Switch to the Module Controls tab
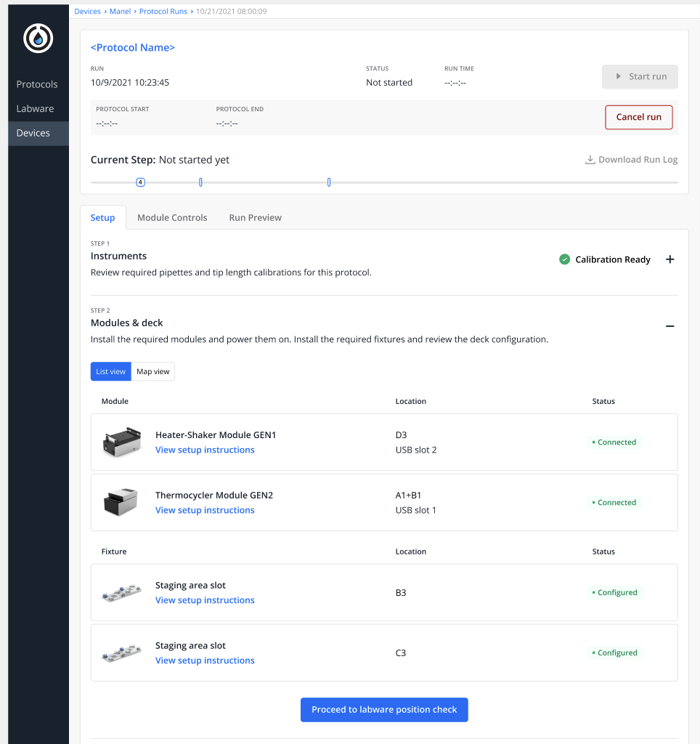 (172, 217)
